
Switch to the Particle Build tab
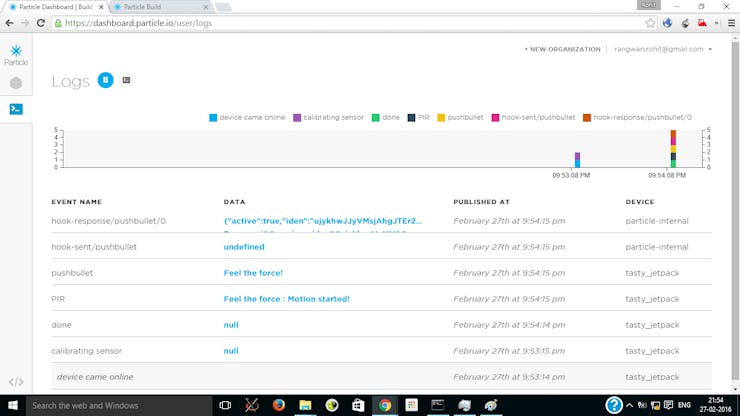pos(158,7)
